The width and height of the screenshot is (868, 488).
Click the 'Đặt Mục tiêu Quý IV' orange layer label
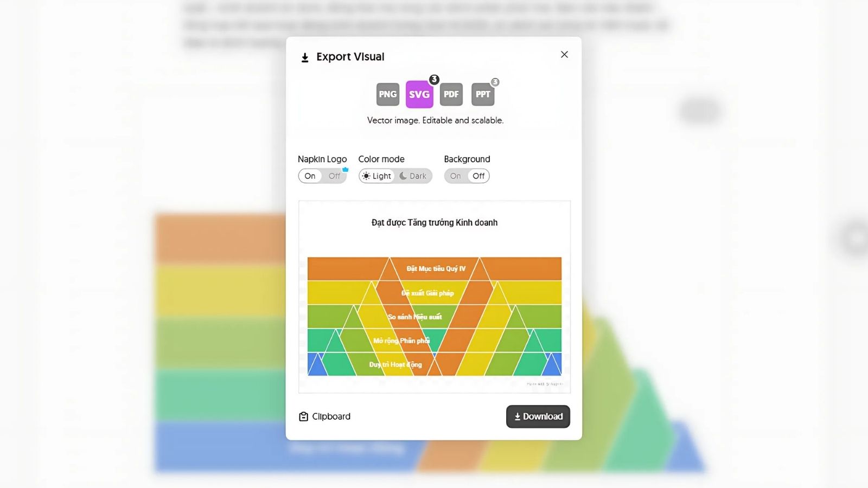[436, 269]
